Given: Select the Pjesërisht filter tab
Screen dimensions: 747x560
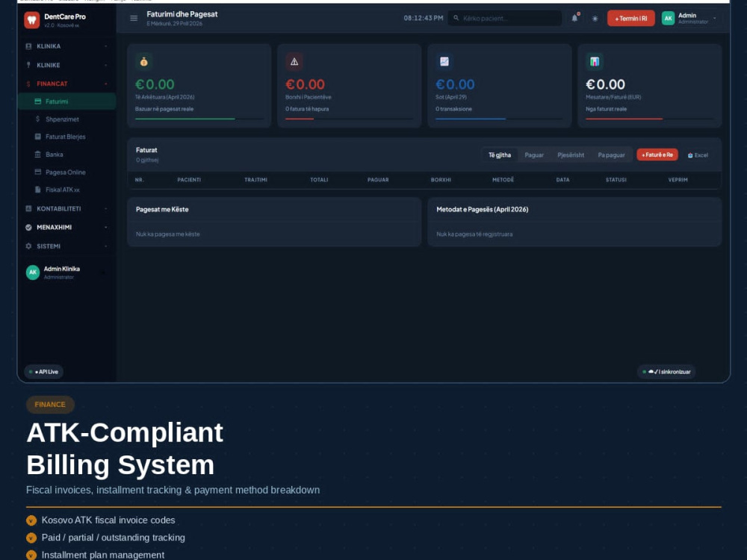Looking at the screenshot, I should tap(570, 155).
